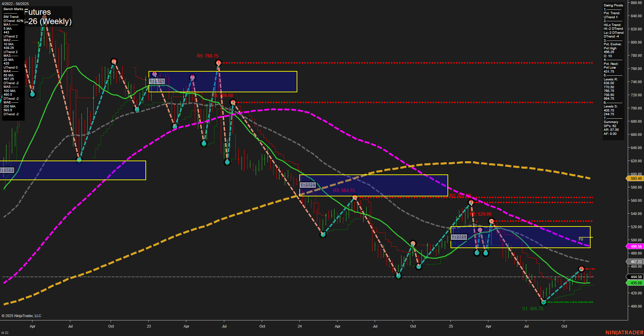
Task: Toggle the Y:2024 label in its yellow box
Action: [307, 185]
